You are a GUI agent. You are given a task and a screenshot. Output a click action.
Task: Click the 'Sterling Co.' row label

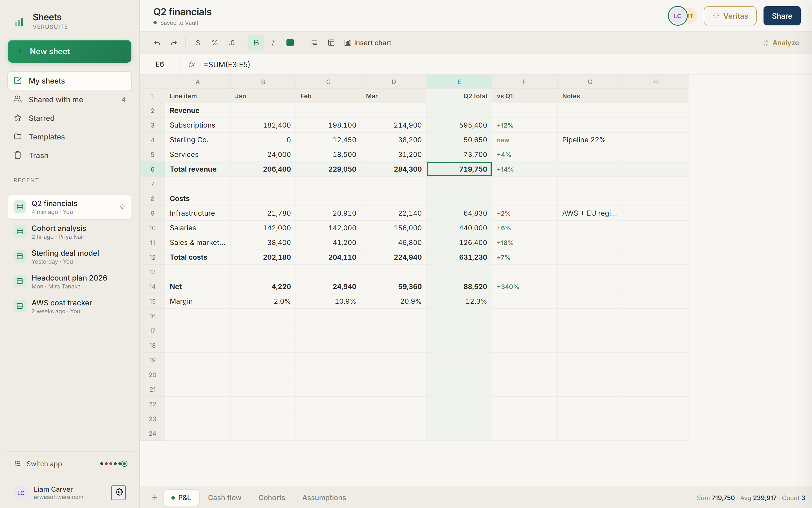(x=197, y=140)
